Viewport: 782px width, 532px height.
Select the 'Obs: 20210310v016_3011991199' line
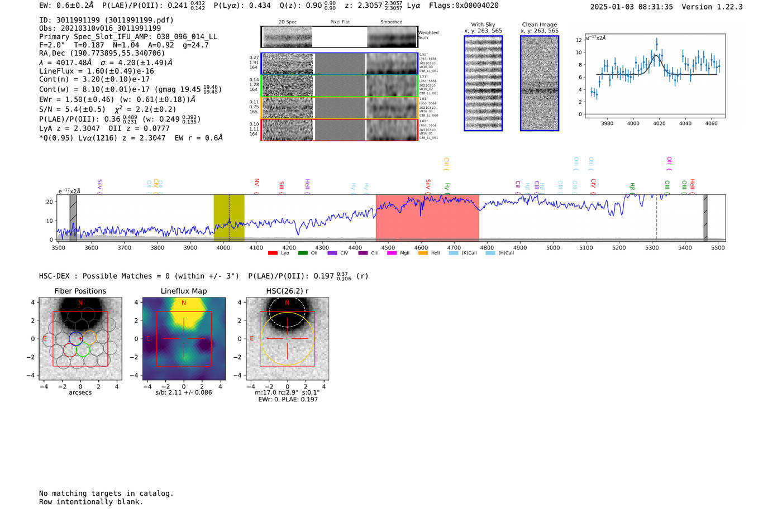click(100, 28)
